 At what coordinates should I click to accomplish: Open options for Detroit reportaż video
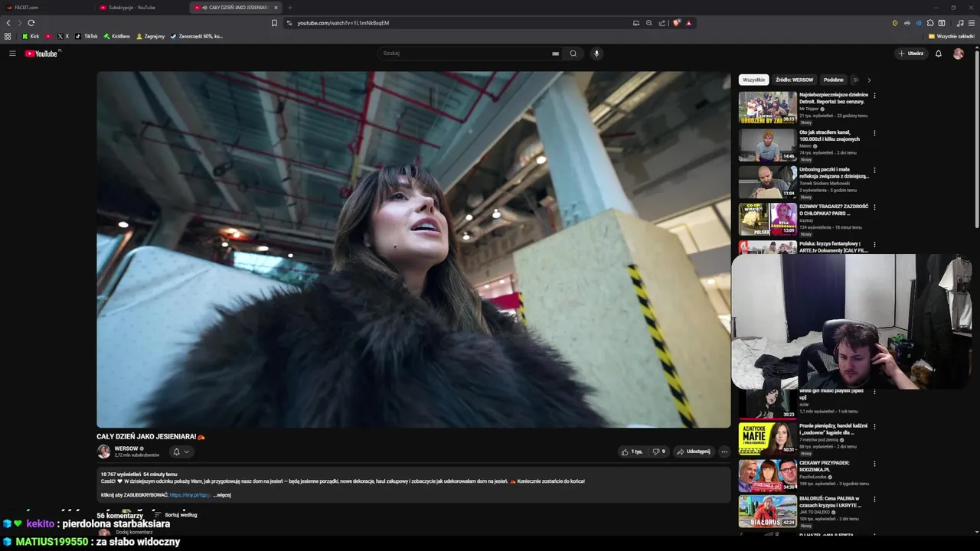coord(874,96)
